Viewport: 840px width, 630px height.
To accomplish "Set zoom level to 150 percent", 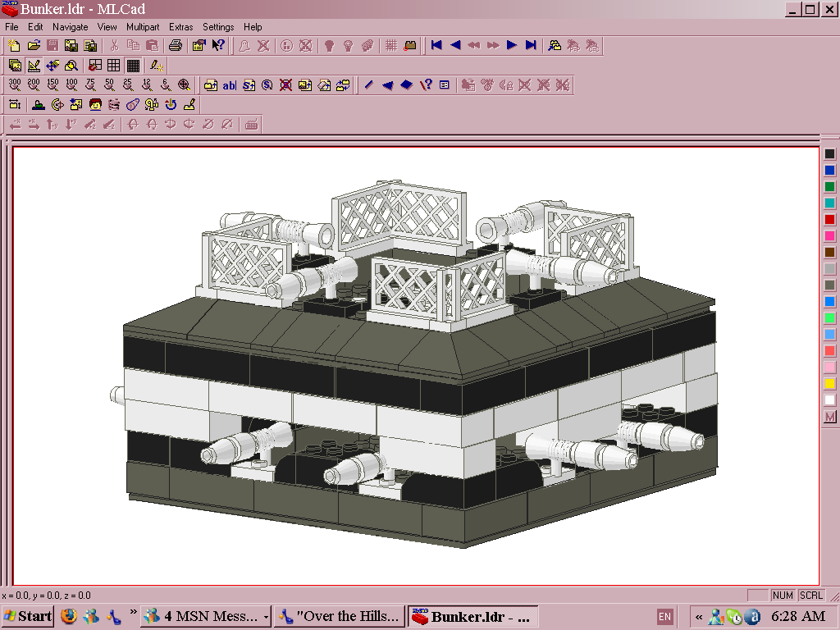I will click(52, 84).
